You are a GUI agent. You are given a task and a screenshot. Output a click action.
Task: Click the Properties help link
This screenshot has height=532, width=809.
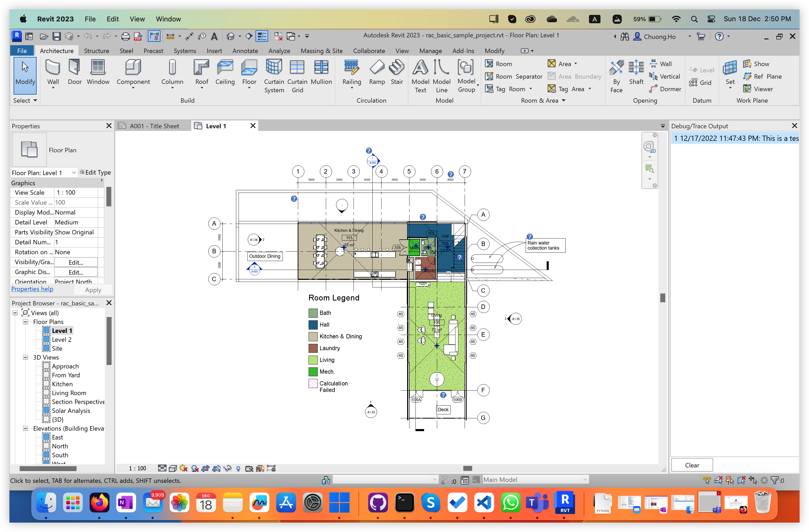pos(32,289)
